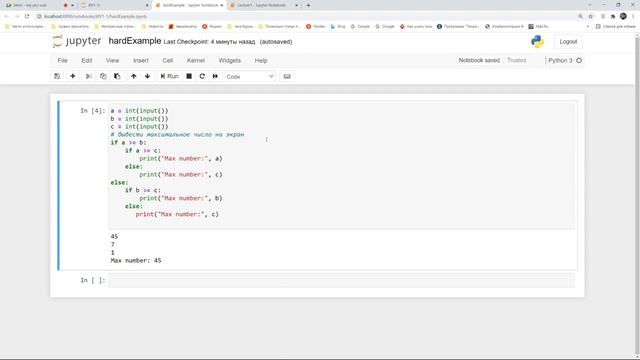Click the Last Checkpoint text
The image size is (640, 360).
(209, 42)
